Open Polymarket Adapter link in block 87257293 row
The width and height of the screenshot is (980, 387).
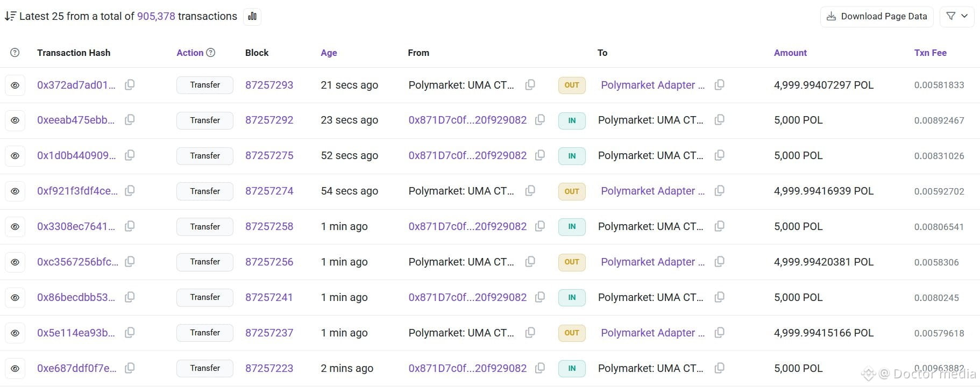tap(652, 85)
